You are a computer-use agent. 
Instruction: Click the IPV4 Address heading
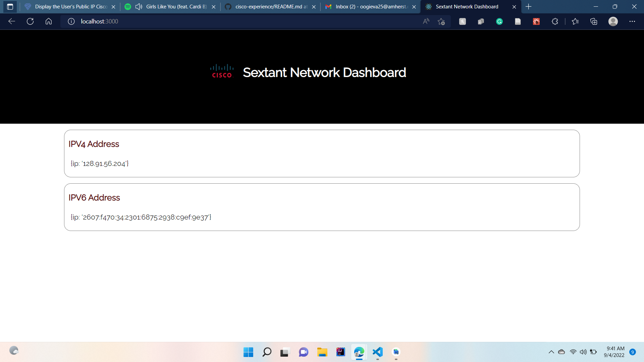tap(94, 144)
